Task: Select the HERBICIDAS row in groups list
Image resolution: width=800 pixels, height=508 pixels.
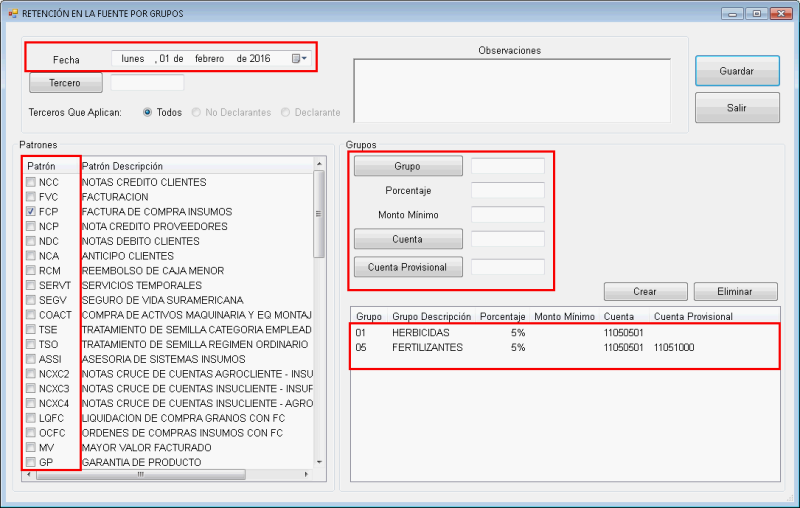Action: pos(420,332)
